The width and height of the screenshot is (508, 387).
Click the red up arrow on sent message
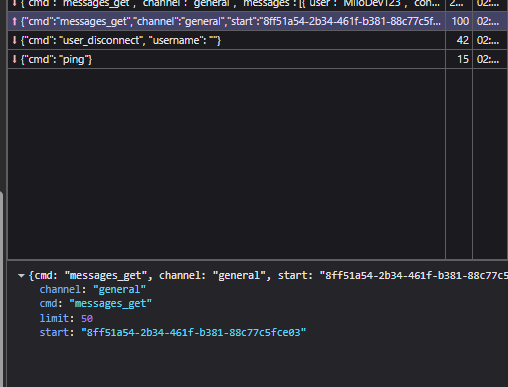click(14, 21)
